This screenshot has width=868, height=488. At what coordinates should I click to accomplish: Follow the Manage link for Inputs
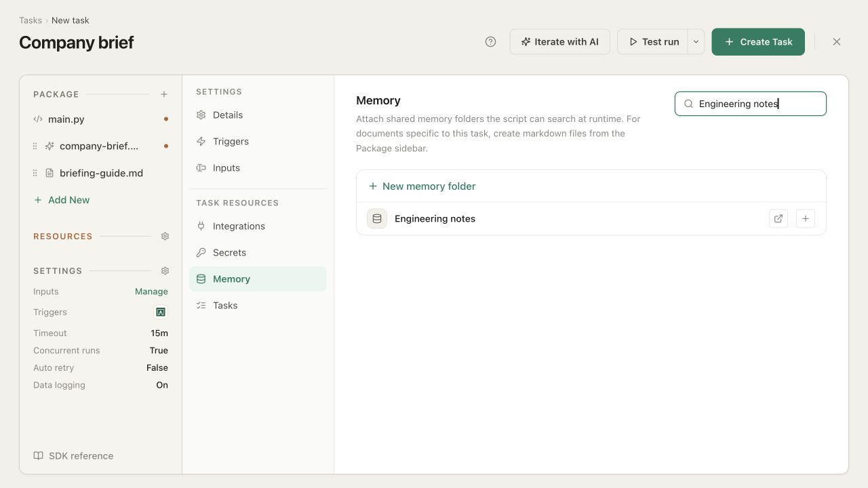pos(151,291)
